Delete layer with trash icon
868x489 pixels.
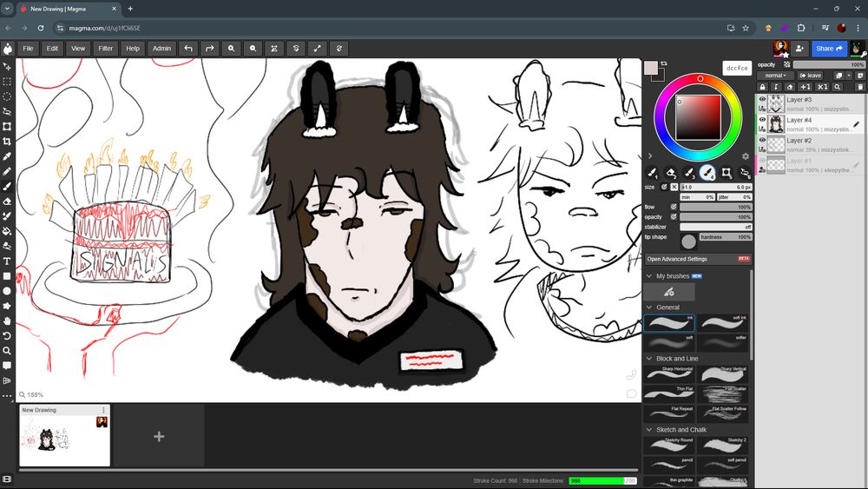[x=859, y=87]
